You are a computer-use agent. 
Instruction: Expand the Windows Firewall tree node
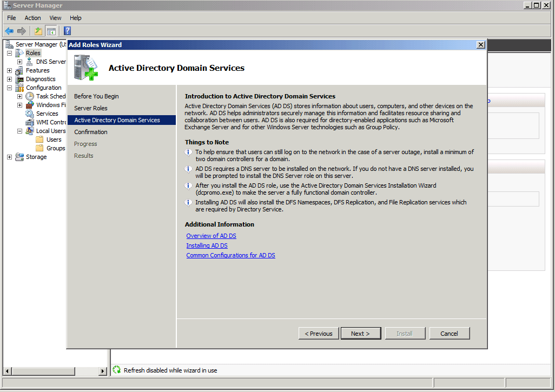20,105
